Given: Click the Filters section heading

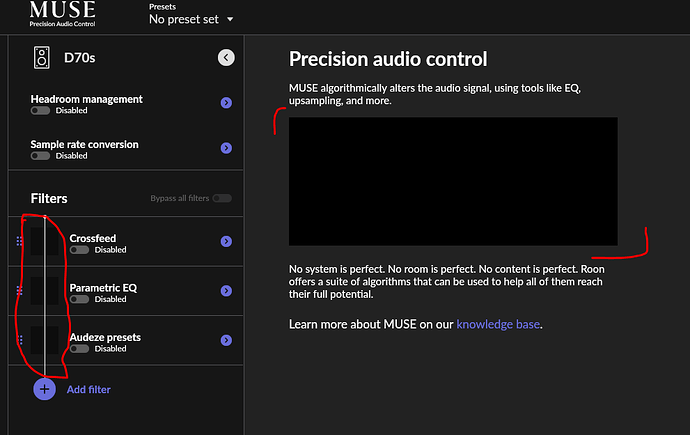Looking at the screenshot, I should 49,198.
